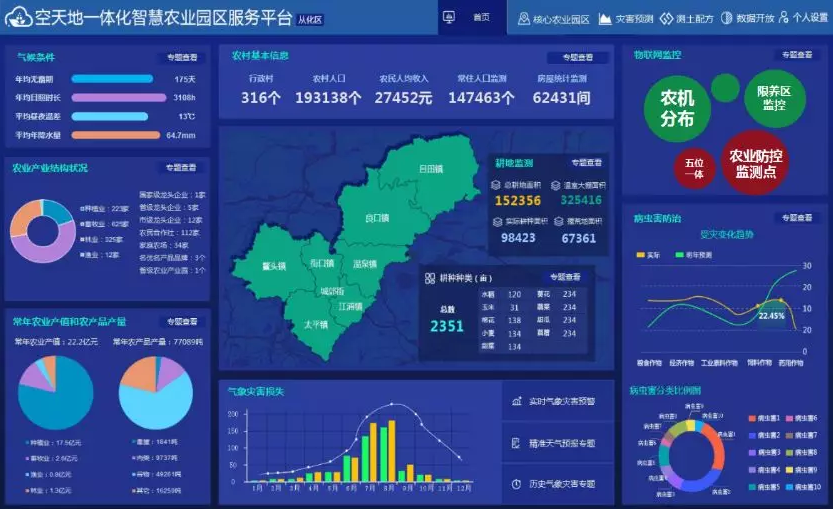Open the 从化区 region selector
The height and width of the screenshot is (509, 833).
click(x=308, y=18)
